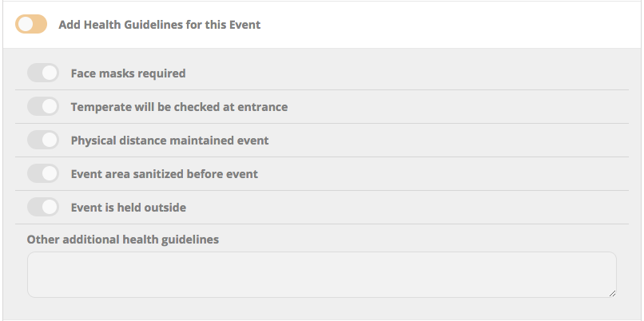Turn on temperature check at entrance switch

[x=43, y=107]
